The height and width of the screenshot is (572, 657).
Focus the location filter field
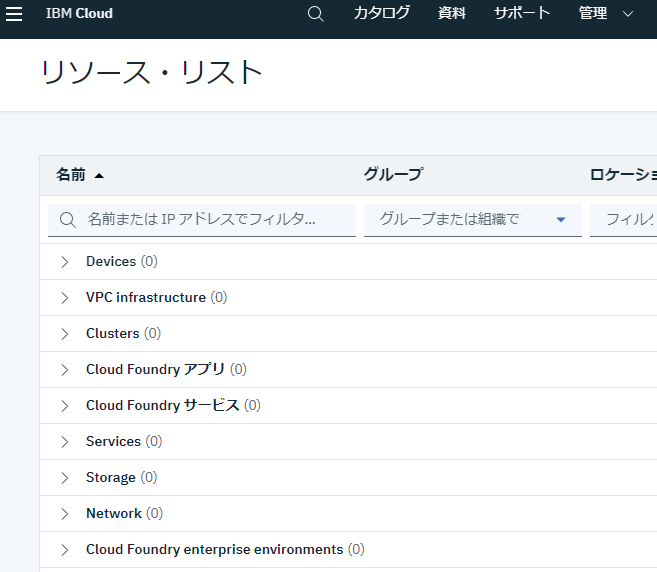coord(623,220)
